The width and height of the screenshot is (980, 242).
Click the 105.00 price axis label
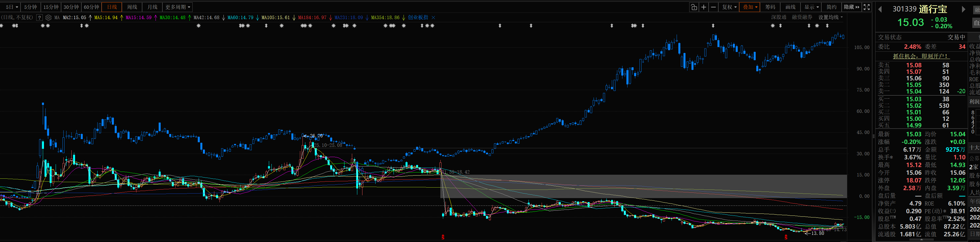pos(862,47)
